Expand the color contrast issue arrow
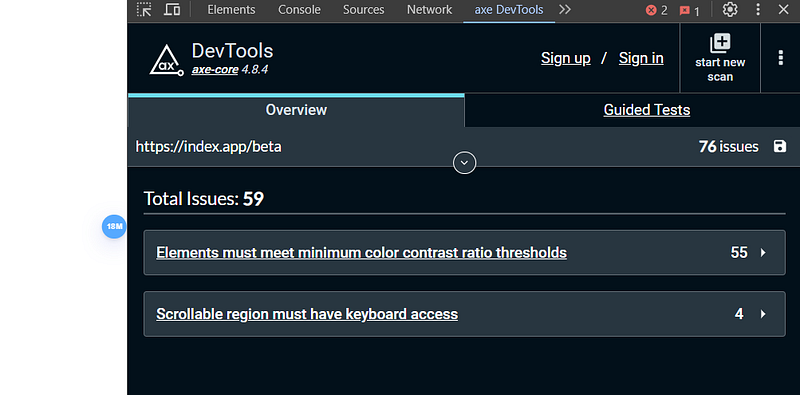Image resolution: width=800 pixels, height=395 pixels. point(763,253)
